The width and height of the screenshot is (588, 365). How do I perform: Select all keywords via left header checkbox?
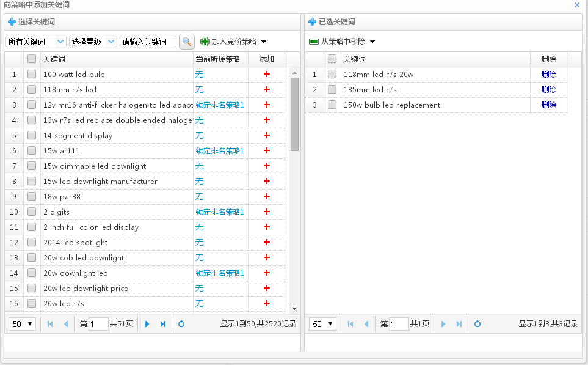tap(32, 59)
